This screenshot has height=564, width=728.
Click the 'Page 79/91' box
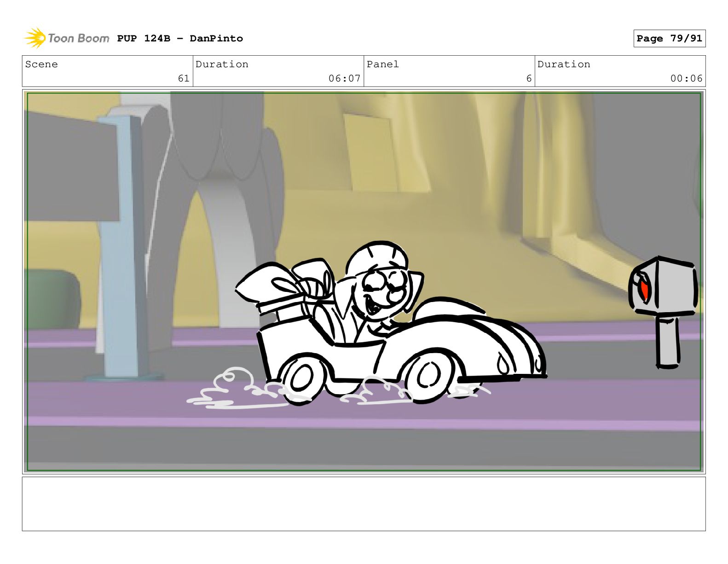click(669, 39)
